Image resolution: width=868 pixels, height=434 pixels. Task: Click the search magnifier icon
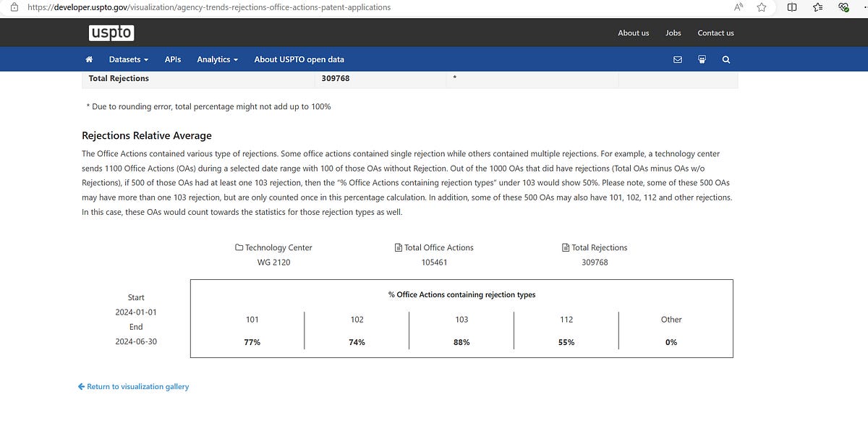point(726,59)
